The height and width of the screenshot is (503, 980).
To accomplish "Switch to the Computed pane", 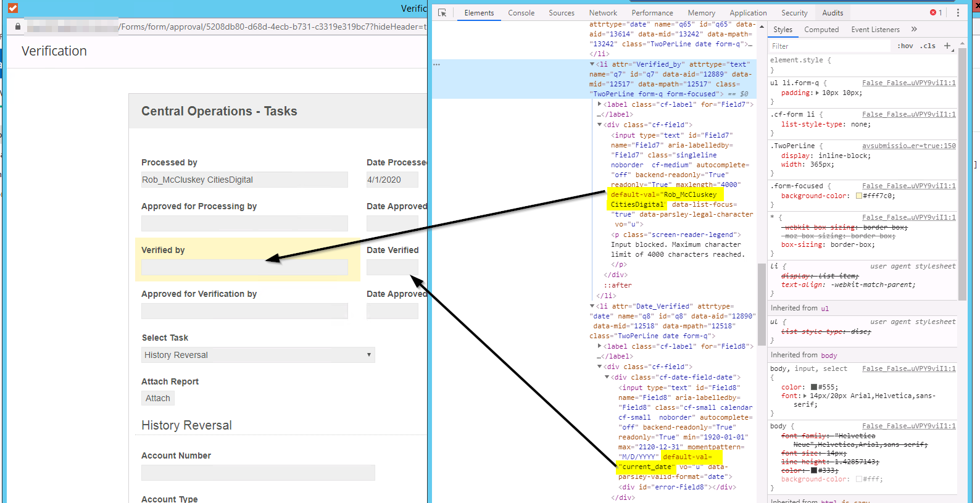I will (x=821, y=29).
